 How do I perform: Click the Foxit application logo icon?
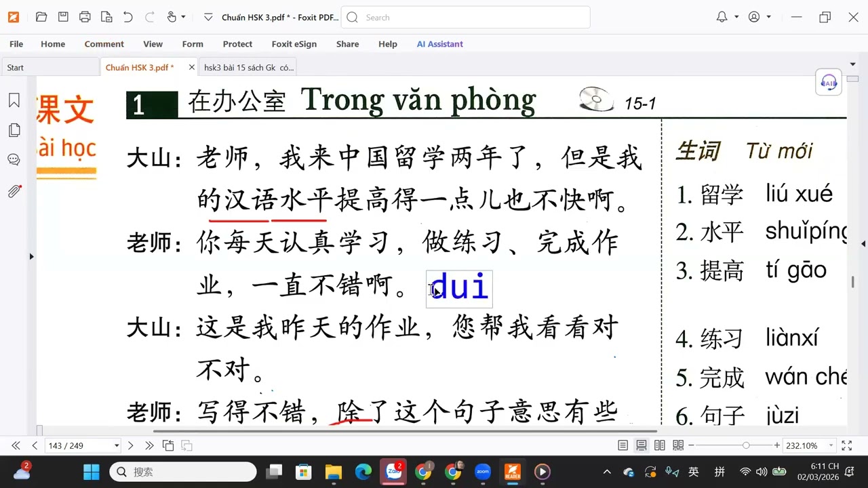tap(14, 17)
